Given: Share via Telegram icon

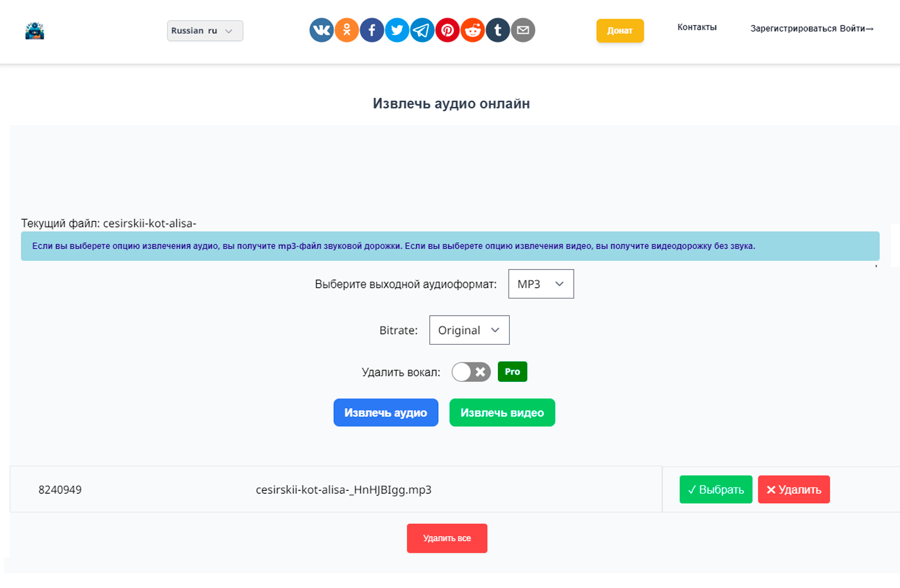Looking at the screenshot, I should 422,30.
